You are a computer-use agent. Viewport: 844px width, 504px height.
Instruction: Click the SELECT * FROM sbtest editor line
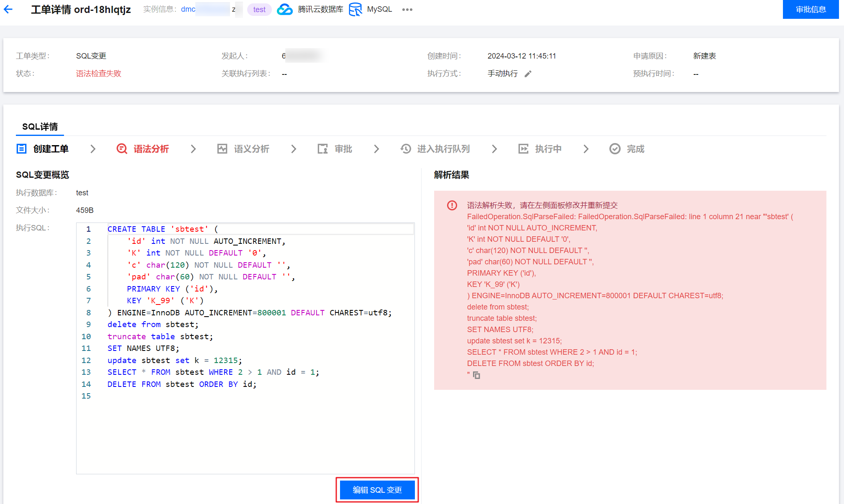[213, 372]
